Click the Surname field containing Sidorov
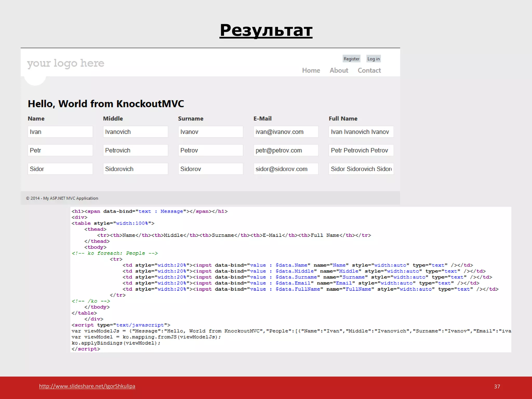 click(210, 169)
